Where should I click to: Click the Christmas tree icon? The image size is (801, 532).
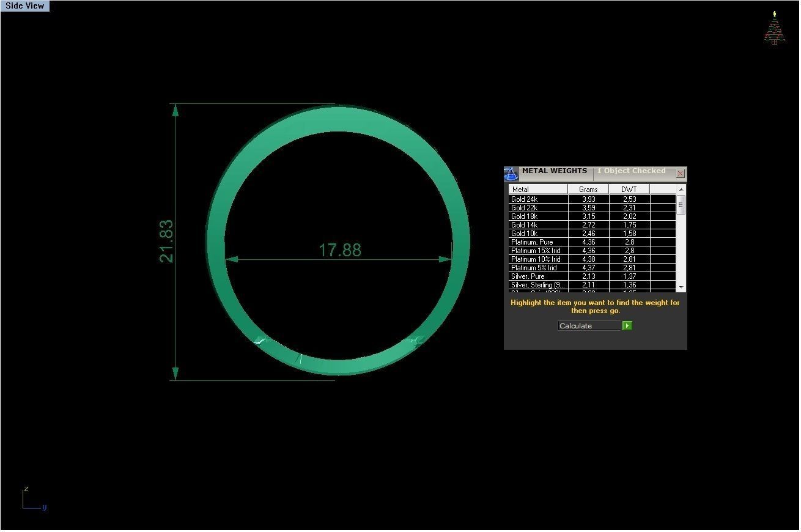[x=774, y=28]
